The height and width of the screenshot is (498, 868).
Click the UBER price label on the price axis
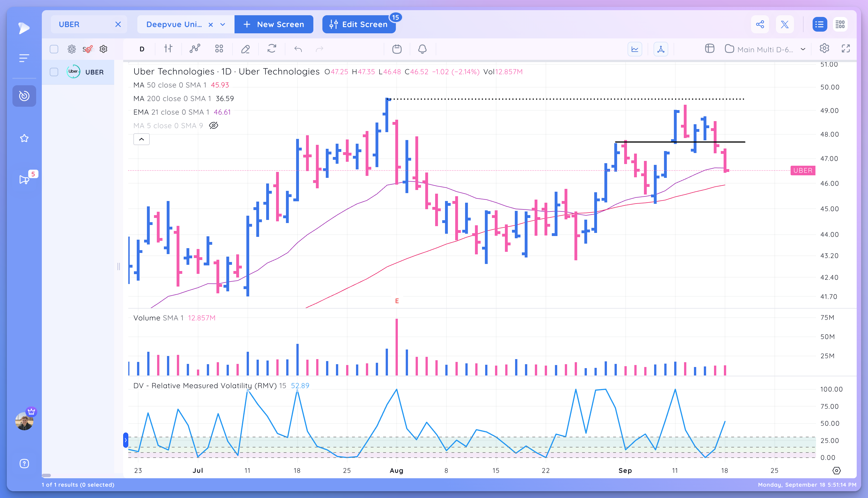803,170
